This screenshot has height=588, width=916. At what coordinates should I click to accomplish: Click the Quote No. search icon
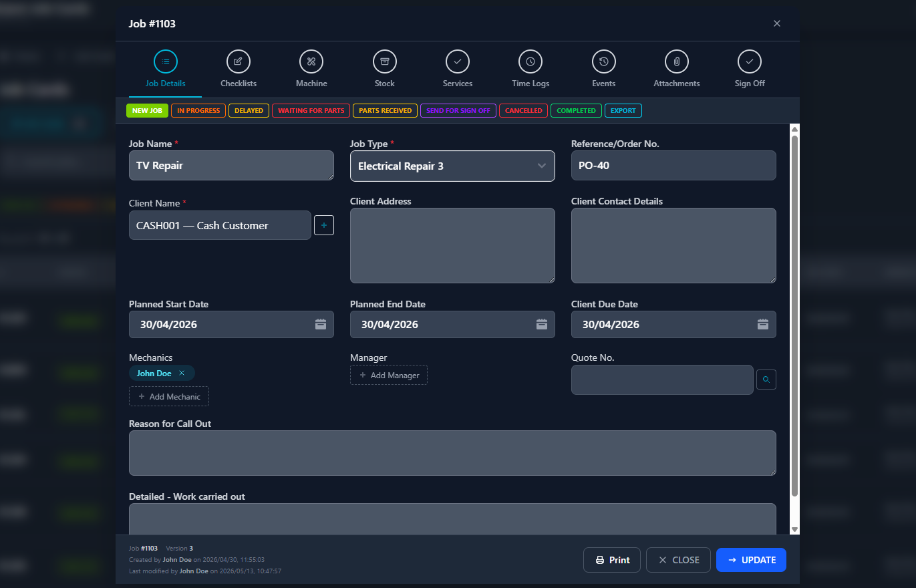[x=766, y=380]
